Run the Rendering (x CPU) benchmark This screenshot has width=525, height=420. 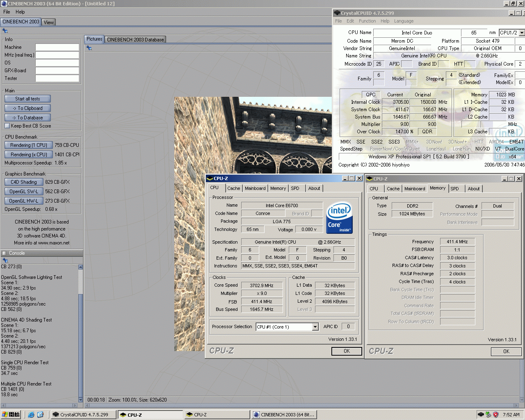click(29, 155)
